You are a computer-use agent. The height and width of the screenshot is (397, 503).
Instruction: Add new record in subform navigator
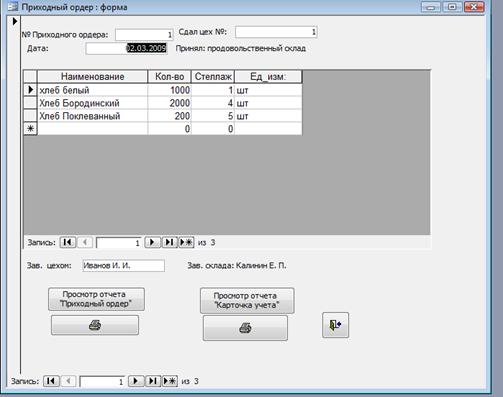click(186, 242)
